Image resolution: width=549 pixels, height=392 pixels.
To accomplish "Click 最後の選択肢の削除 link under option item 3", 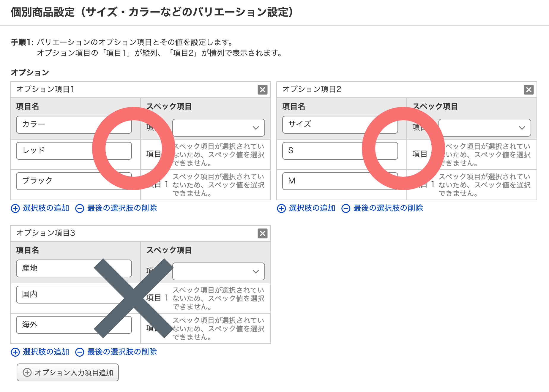I will [x=122, y=352].
